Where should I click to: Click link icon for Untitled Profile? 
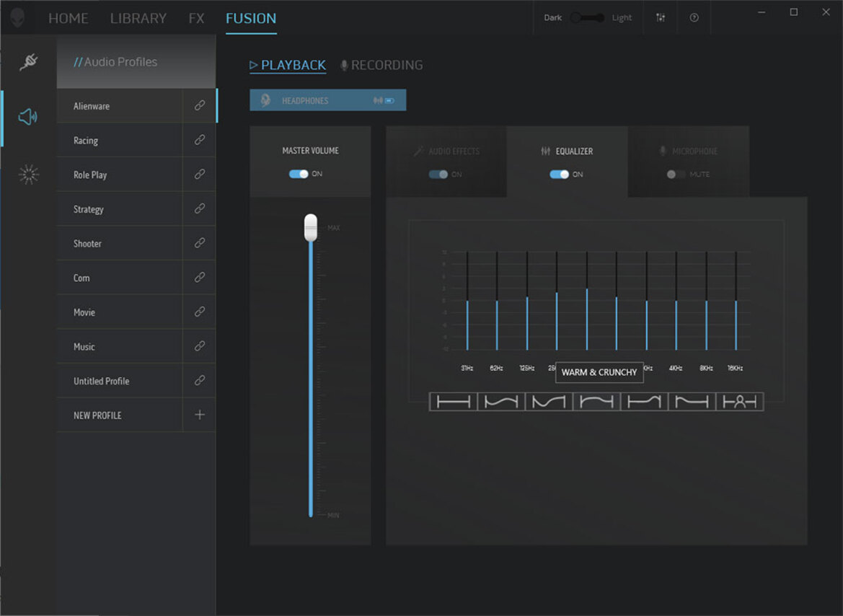[x=200, y=380]
